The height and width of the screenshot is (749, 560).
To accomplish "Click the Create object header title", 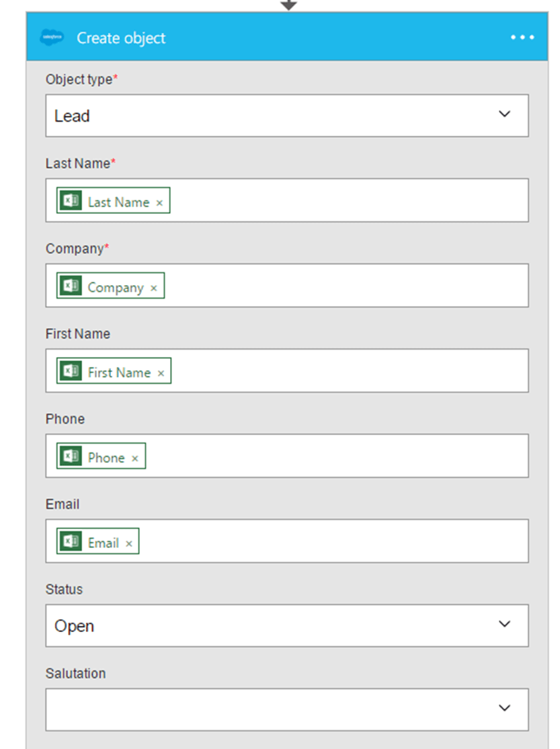I will tap(121, 38).
